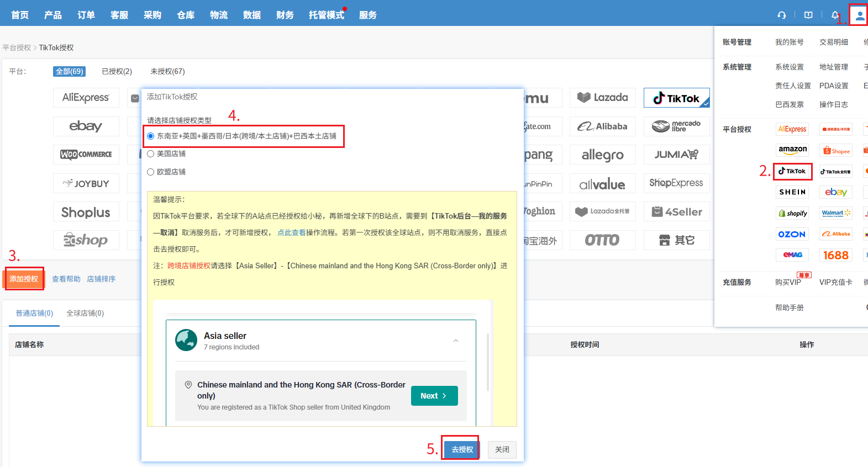Open TikTok全托管 in the account dropdown panel

pyautogui.click(x=836, y=171)
